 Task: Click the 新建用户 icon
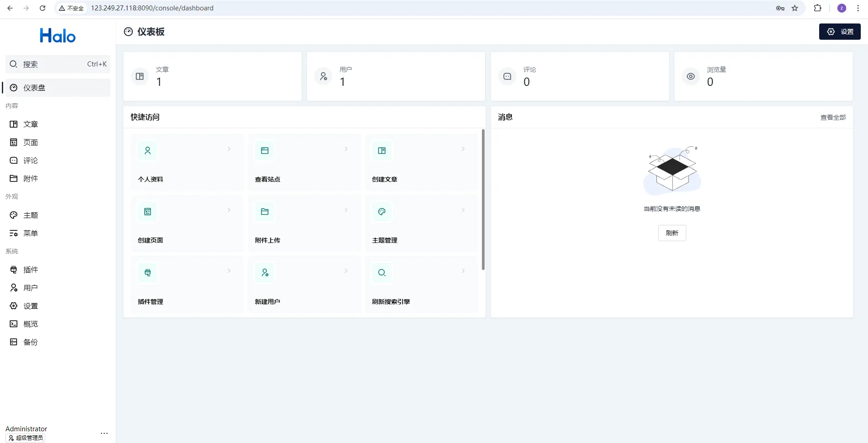(x=264, y=272)
